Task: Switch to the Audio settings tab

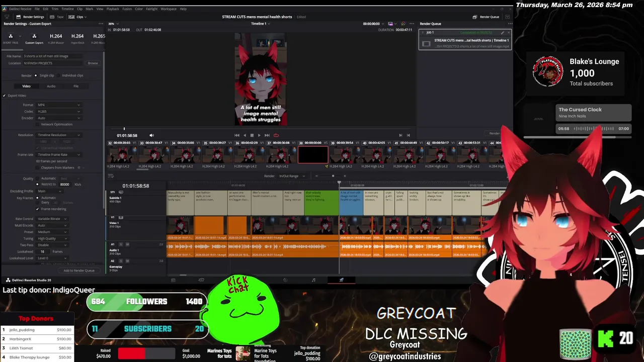Action: 51,86
